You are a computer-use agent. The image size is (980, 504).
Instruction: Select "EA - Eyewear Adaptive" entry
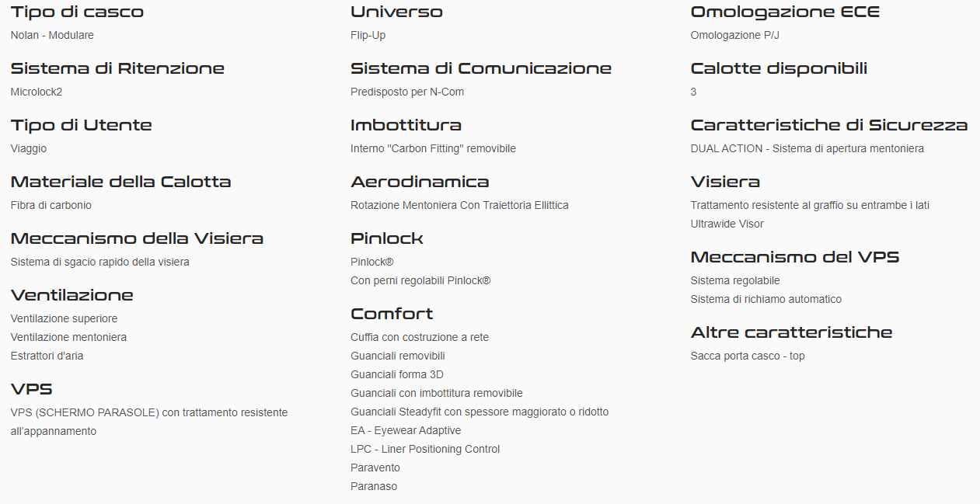[x=406, y=430]
